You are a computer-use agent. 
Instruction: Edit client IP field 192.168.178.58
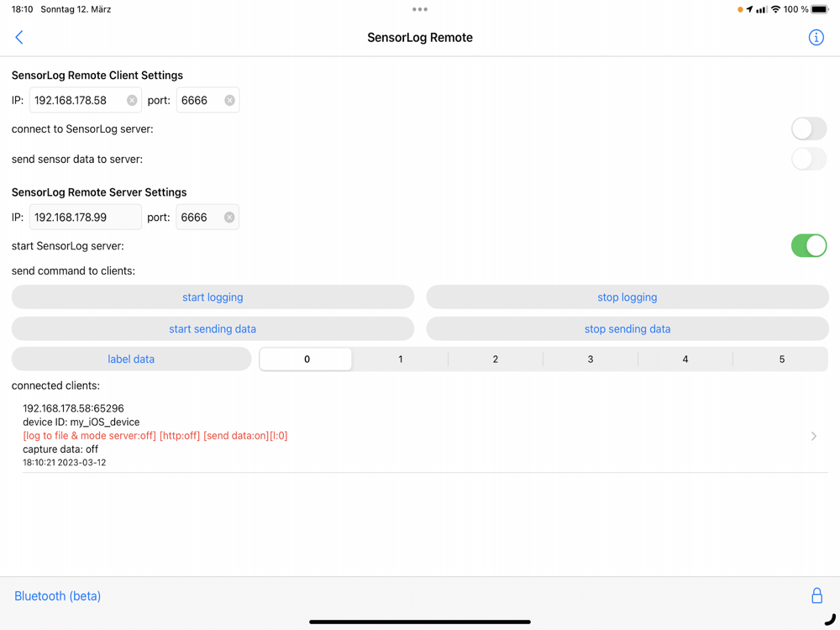[85, 100]
